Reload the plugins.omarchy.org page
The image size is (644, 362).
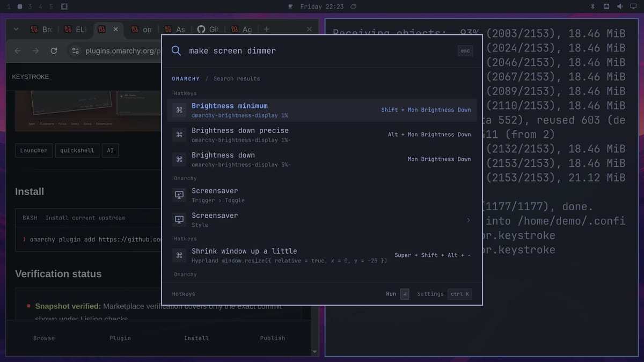click(x=54, y=51)
